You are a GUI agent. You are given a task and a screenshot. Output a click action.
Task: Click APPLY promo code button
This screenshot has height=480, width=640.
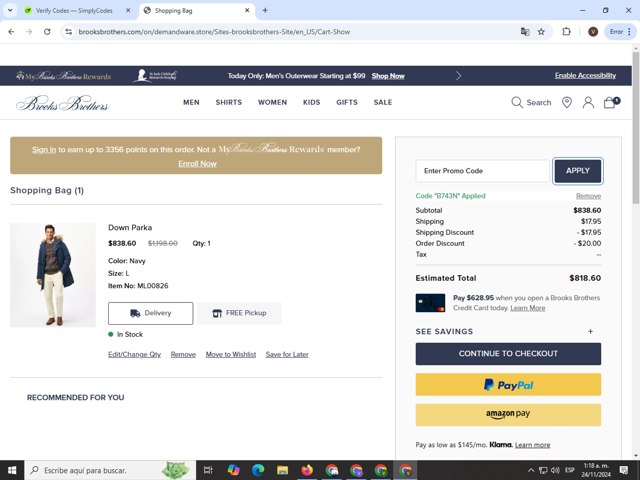tap(578, 171)
